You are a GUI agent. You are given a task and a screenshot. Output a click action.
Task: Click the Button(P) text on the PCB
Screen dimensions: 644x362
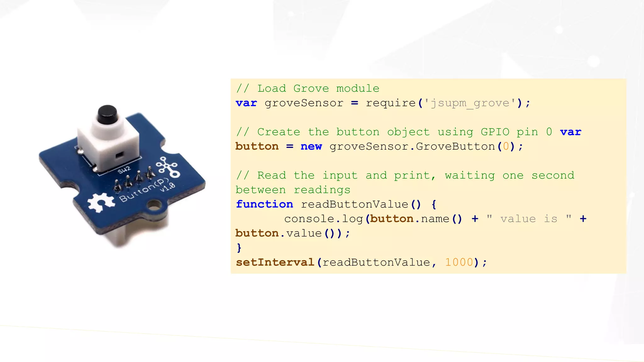(x=144, y=190)
